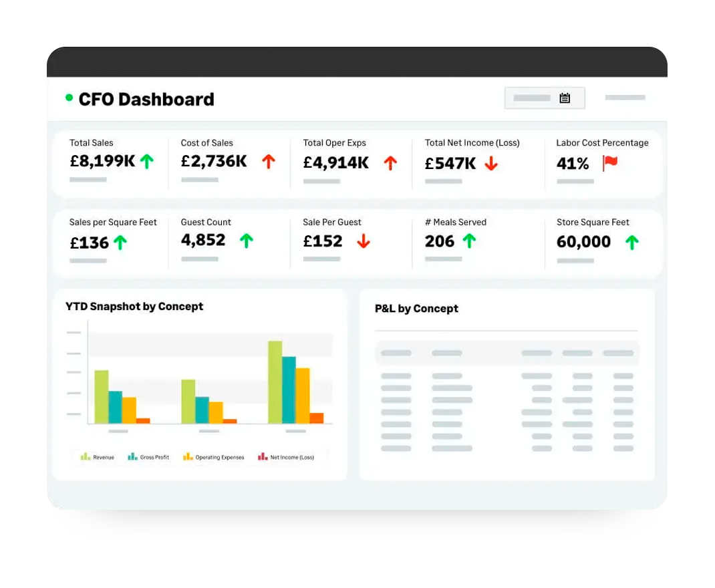The height and width of the screenshot is (588, 715).
Task: Click the £136 sales per square feet value
Action: pos(90,243)
